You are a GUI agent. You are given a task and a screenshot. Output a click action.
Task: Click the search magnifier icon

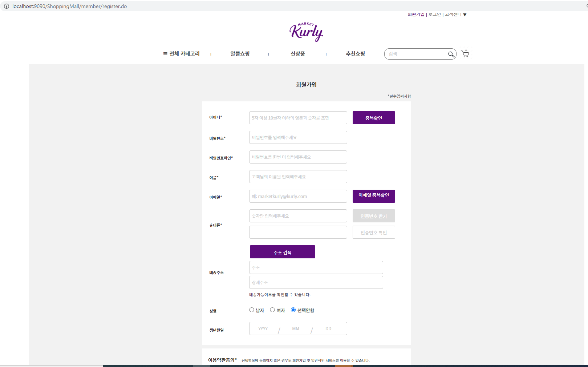click(450, 54)
